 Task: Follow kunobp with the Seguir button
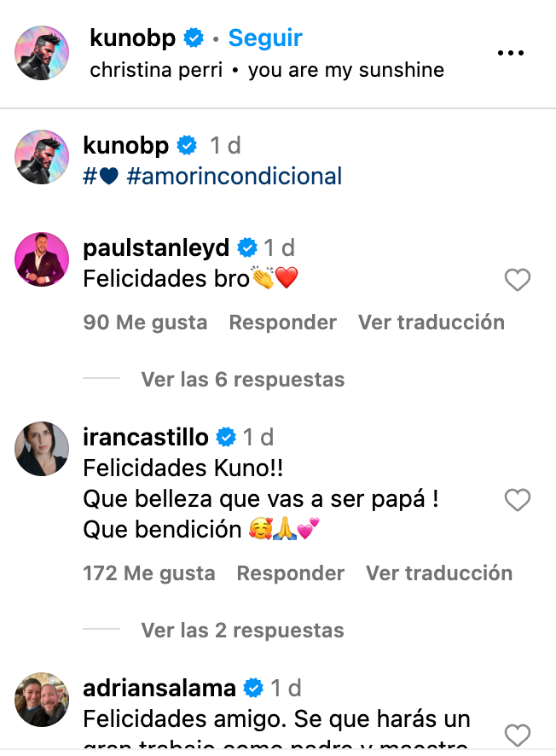(x=265, y=38)
